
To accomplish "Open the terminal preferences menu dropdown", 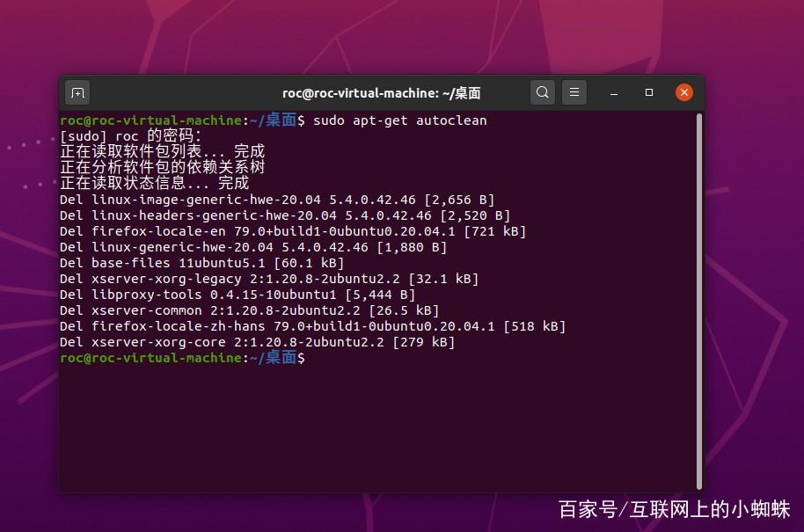I will click(574, 91).
